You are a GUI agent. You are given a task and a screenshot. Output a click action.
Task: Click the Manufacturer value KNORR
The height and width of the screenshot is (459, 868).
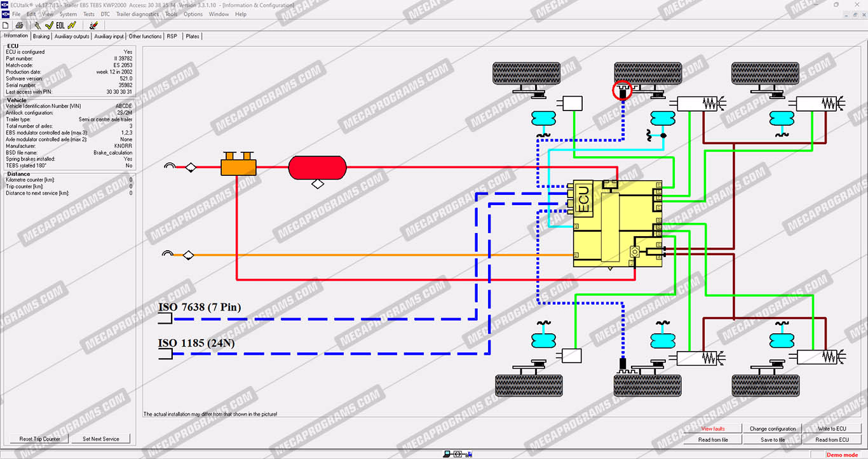point(123,146)
